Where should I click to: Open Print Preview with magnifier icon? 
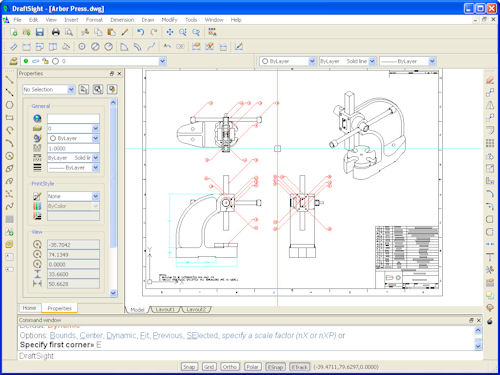click(69, 32)
